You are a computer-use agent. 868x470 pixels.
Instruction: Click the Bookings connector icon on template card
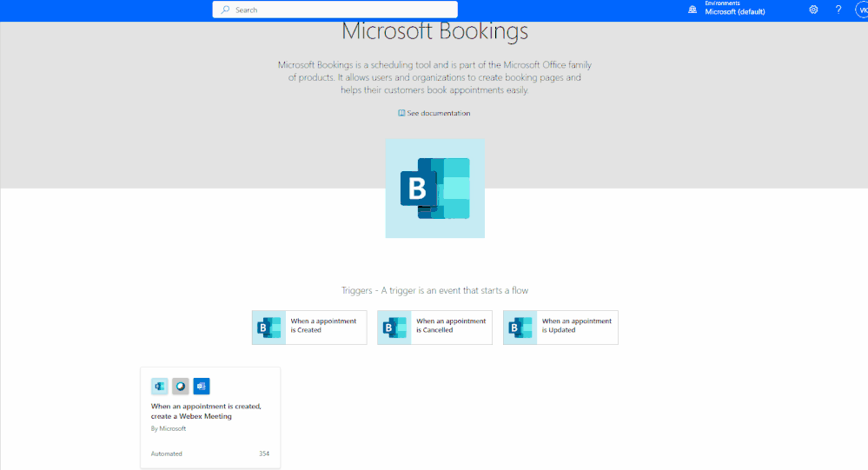(x=159, y=386)
